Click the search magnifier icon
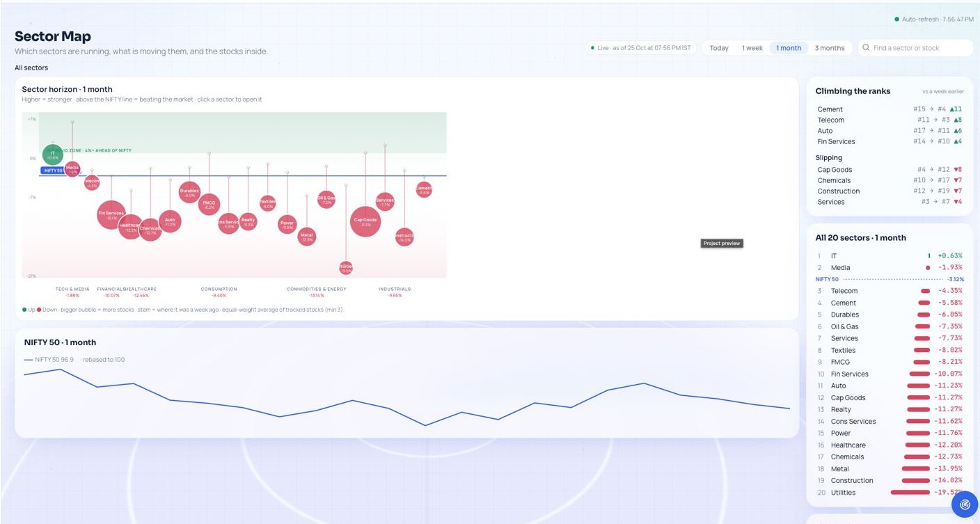 tap(866, 48)
